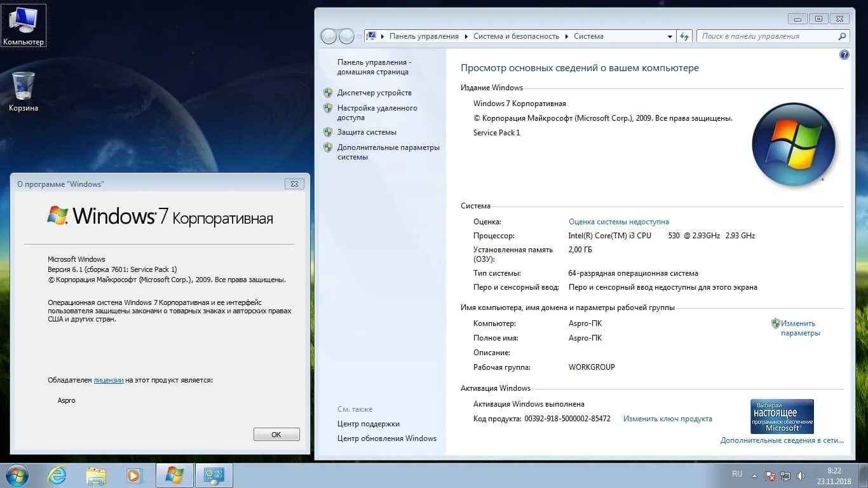
Task: Go to Панель управления домашняя страница
Action: [x=374, y=67]
